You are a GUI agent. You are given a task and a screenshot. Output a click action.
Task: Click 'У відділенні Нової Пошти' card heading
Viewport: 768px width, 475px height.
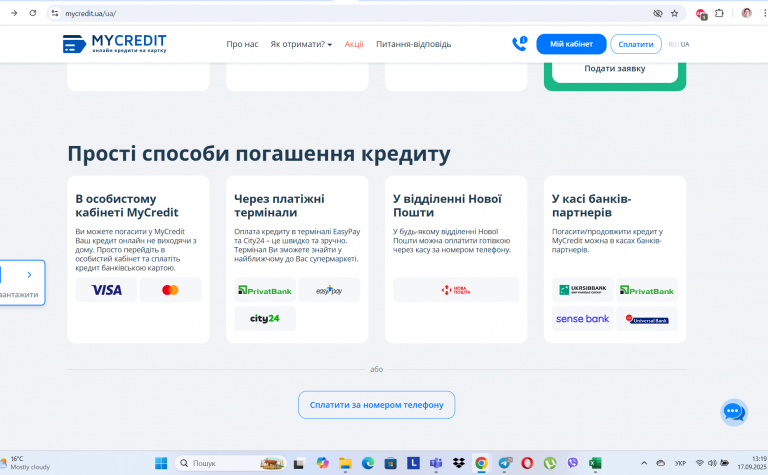point(447,206)
